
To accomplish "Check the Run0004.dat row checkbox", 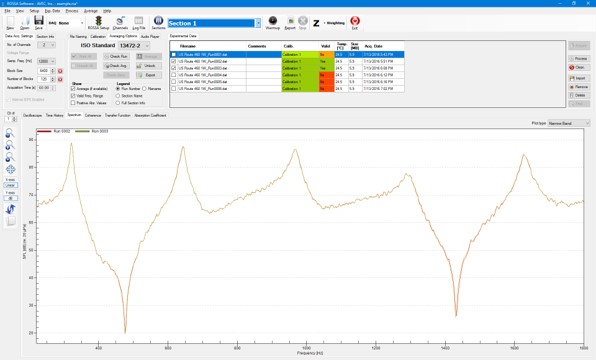I will (x=174, y=75).
